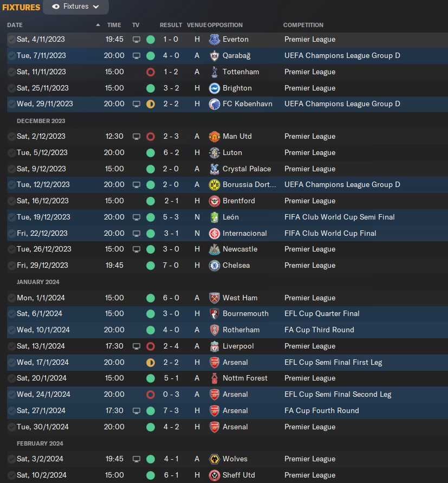
Task: Toggle the checkmark beside Tue, 12/12/2023
Action: coord(11,185)
